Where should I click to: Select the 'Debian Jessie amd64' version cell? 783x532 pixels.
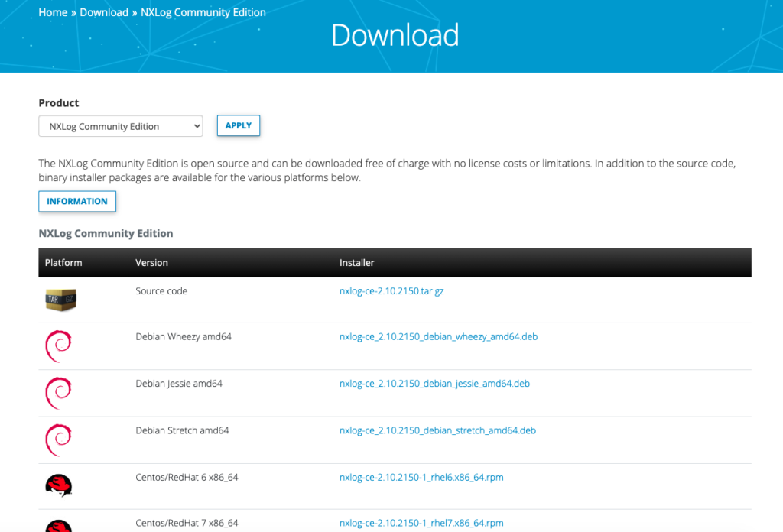pyautogui.click(x=179, y=384)
